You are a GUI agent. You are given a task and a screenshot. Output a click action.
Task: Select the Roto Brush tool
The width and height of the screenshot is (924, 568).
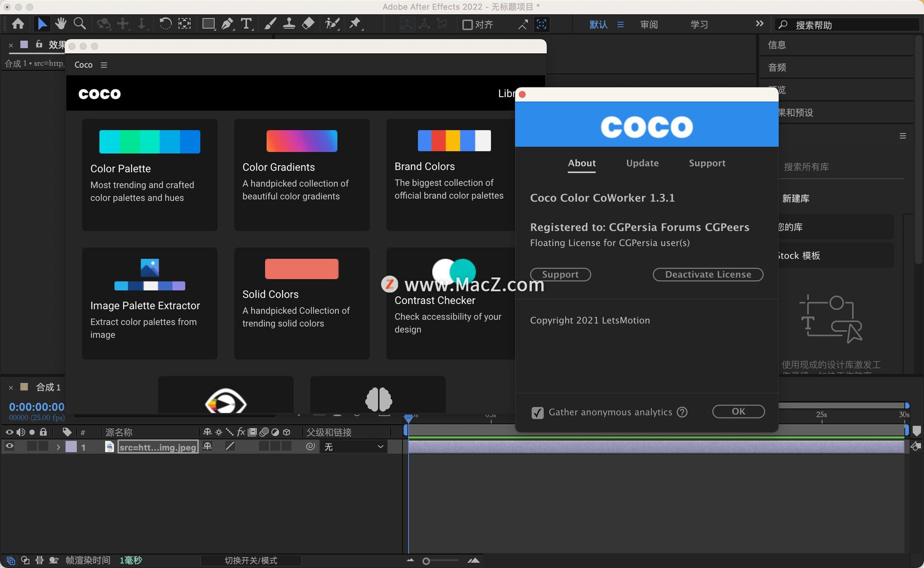[x=332, y=24]
